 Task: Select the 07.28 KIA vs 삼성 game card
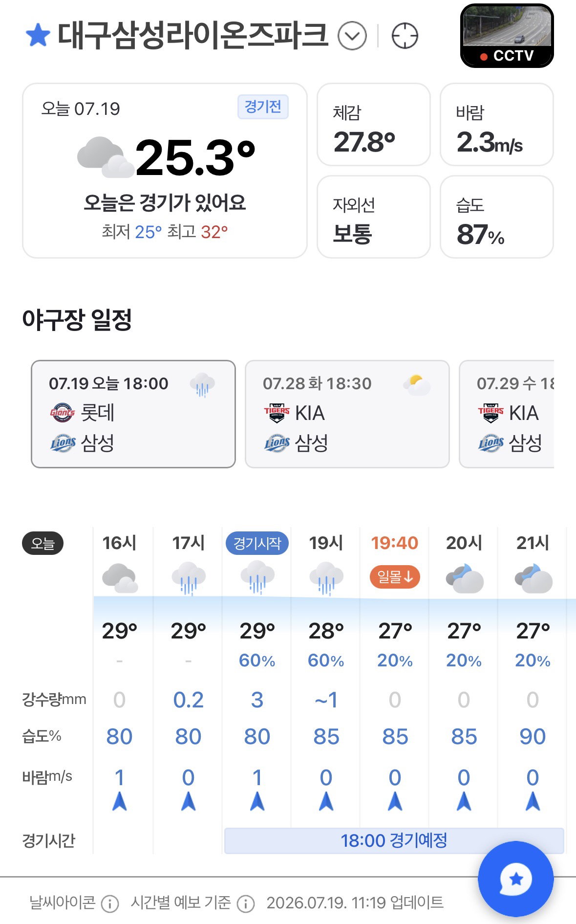(347, 414)
